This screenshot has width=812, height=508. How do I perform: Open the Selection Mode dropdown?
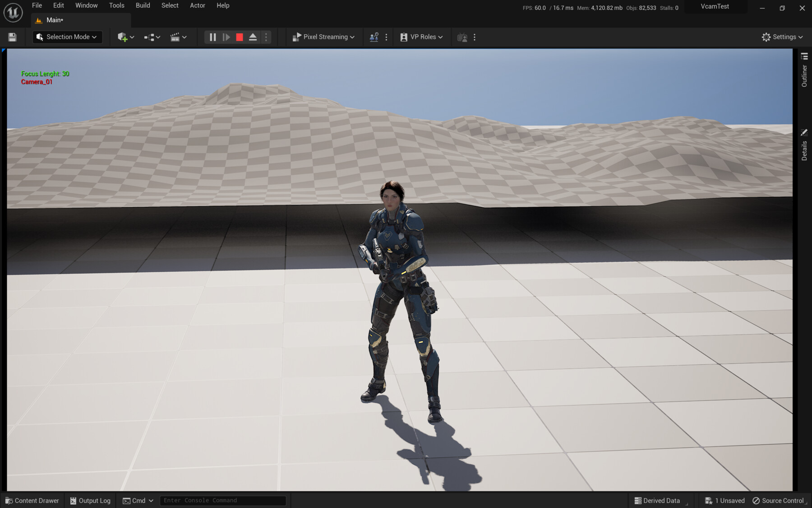tap(67, 37)
